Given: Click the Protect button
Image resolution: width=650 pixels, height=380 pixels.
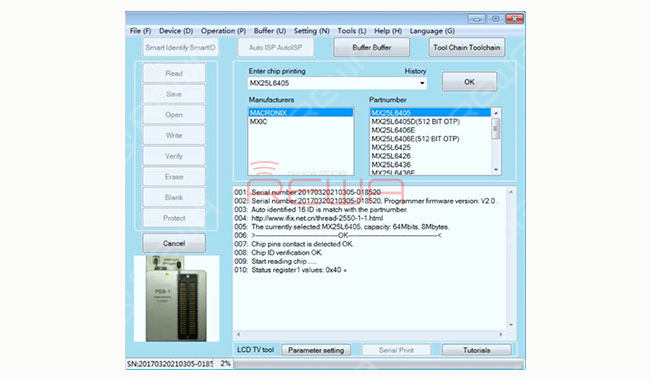Looking at the screenshot, I should pos(174,218).
